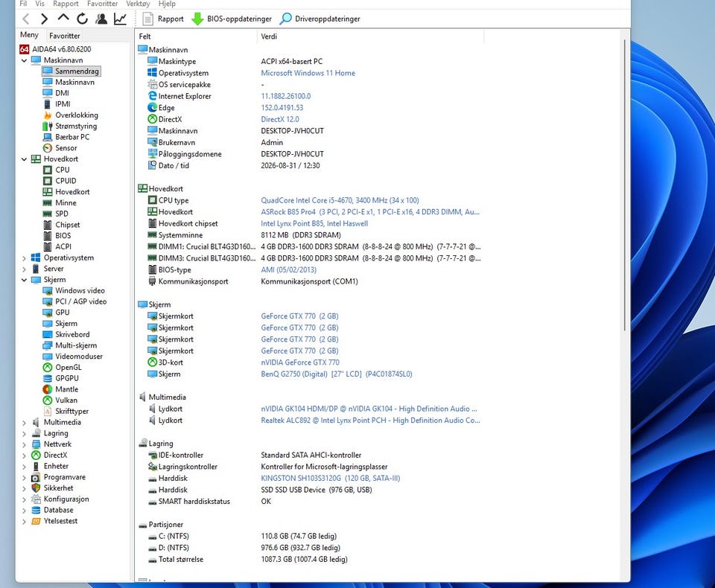Screen dimensions: 715x588
Task: Select the Overklokking flame icon in the tree
Action: tap(48, 115)
